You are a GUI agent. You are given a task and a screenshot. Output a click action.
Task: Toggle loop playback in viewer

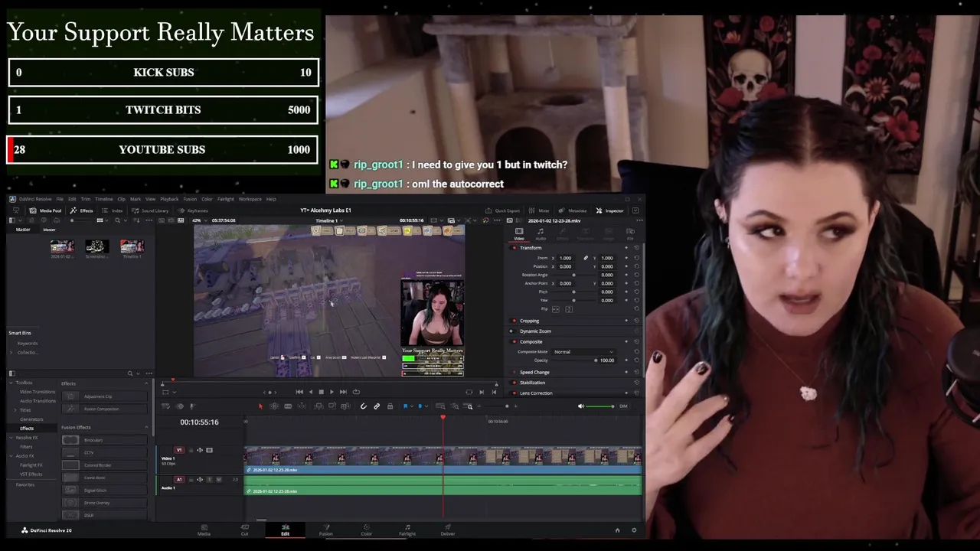(356, 392)
